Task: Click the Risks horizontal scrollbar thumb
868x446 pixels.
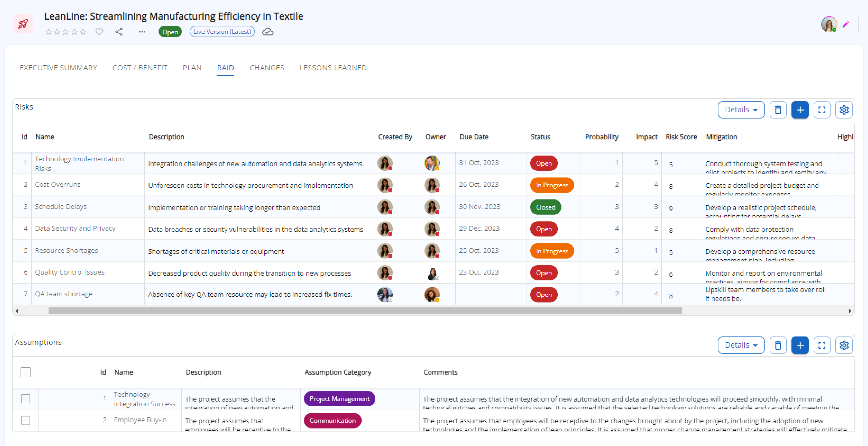Action: click(365, 311)
